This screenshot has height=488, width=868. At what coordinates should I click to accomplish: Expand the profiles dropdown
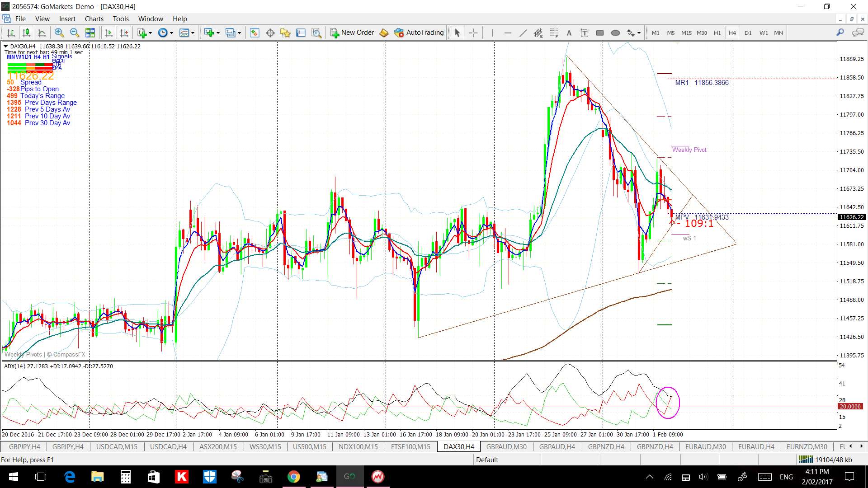click(x=239, y=33)
